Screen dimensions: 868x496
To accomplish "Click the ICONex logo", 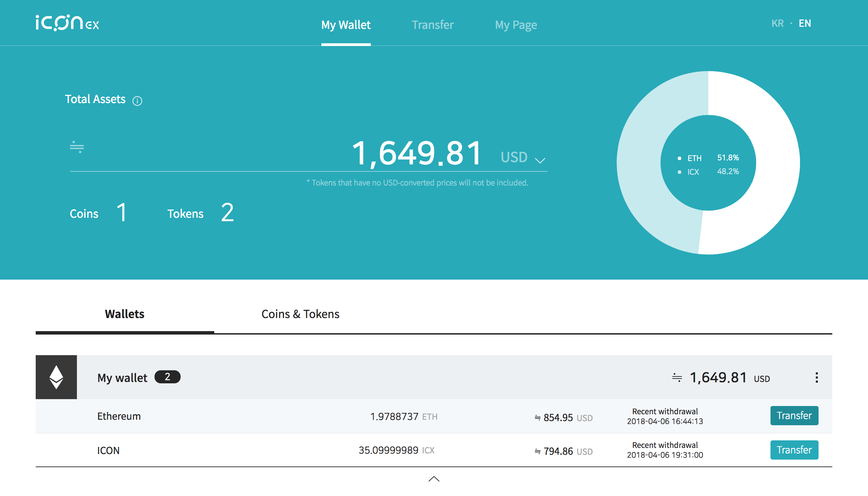I will point(67,23).
